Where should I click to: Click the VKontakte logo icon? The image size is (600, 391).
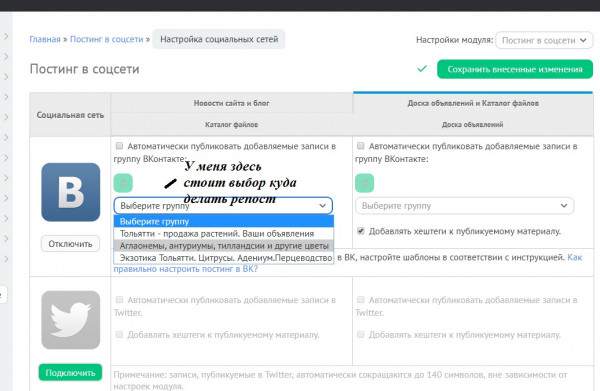[x=71, y=192]
